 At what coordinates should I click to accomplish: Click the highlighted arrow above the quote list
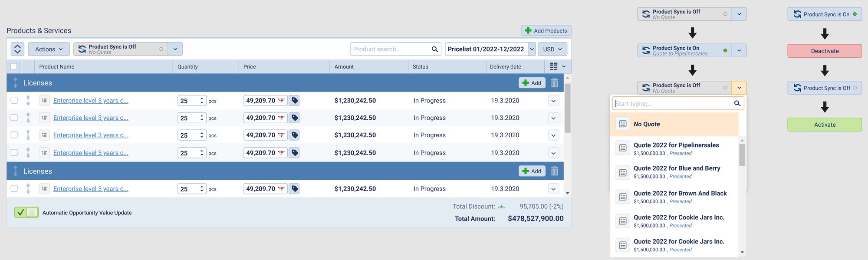739,88
